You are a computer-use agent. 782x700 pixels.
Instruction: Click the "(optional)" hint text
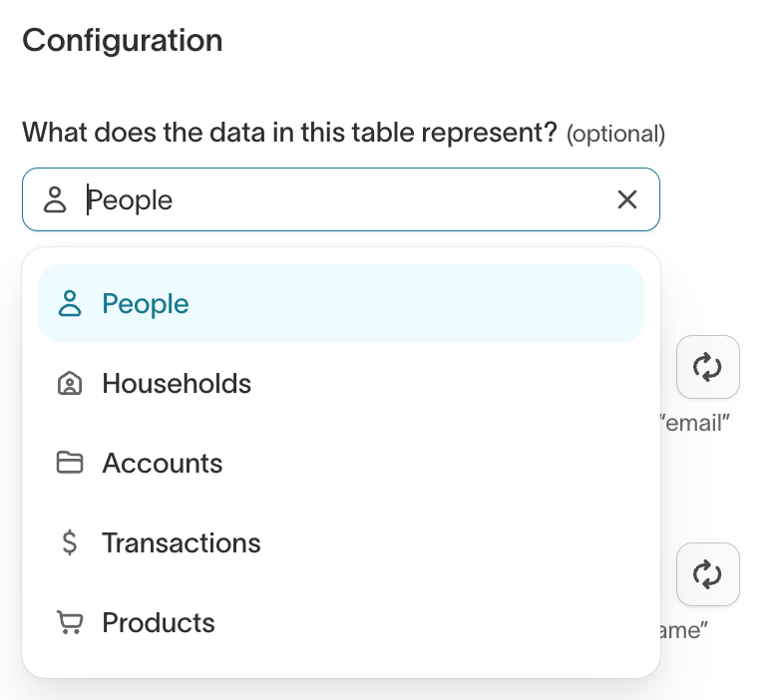click(x=615, y=134)
